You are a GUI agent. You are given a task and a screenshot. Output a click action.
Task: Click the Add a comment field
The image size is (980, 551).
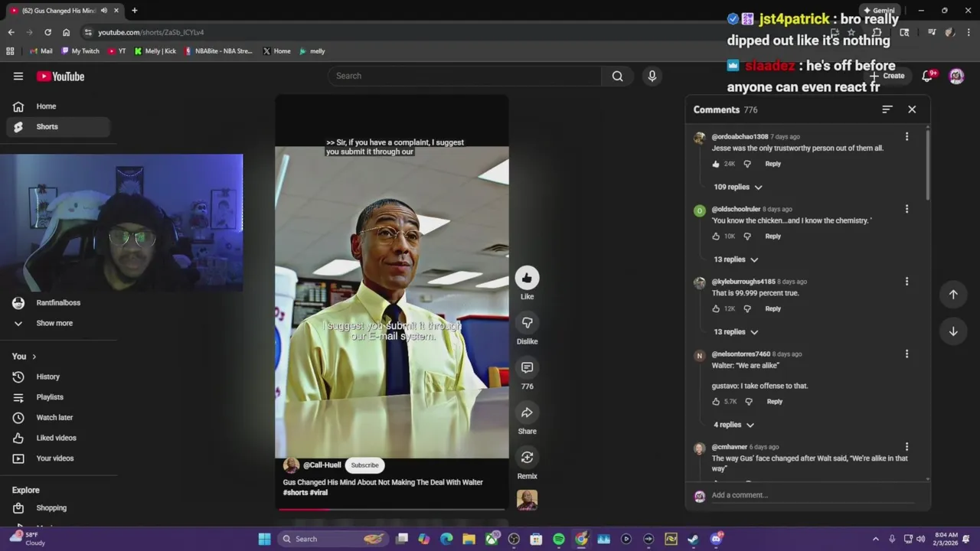pos(812,495)
